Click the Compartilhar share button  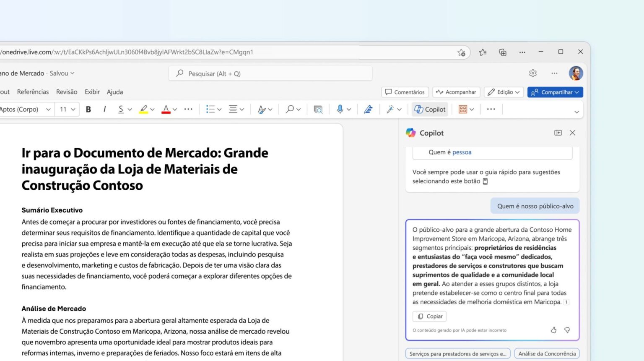click(x=555, y=92)
